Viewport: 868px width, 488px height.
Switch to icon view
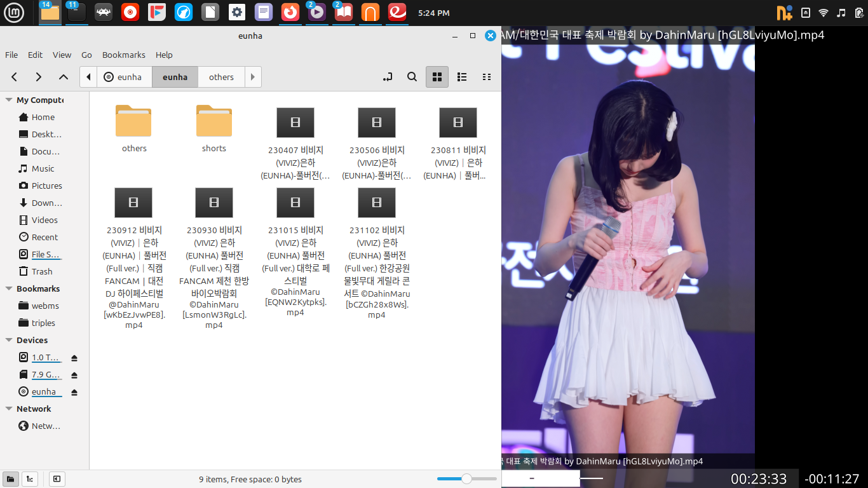pyautogui.click(x=437, y=77)
